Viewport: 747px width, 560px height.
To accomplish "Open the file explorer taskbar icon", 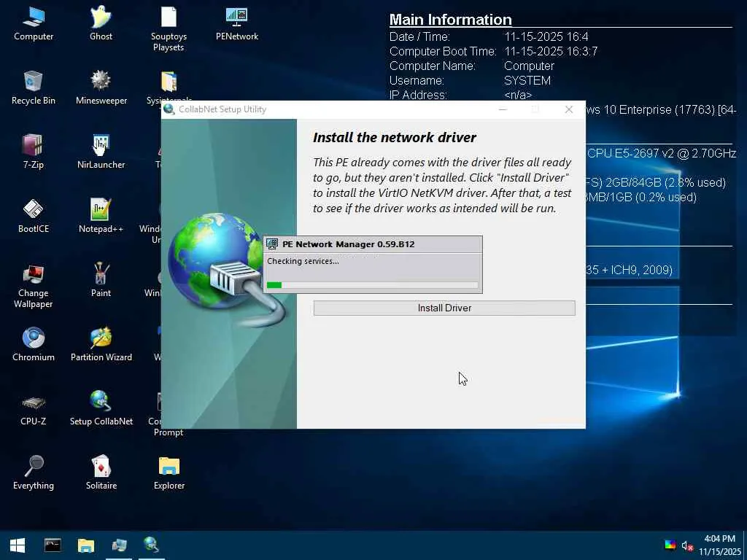I will (x=86, y=545).
